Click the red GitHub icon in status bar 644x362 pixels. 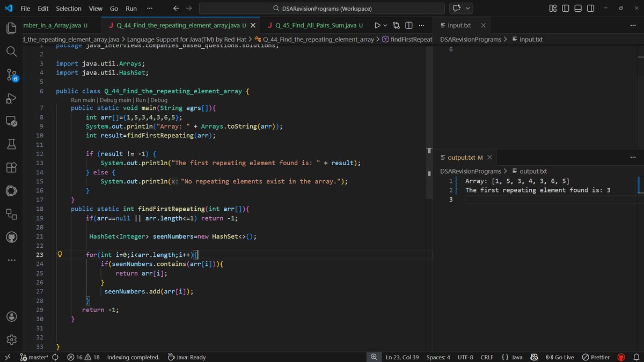pyautogui.click(x=621, y=357)
